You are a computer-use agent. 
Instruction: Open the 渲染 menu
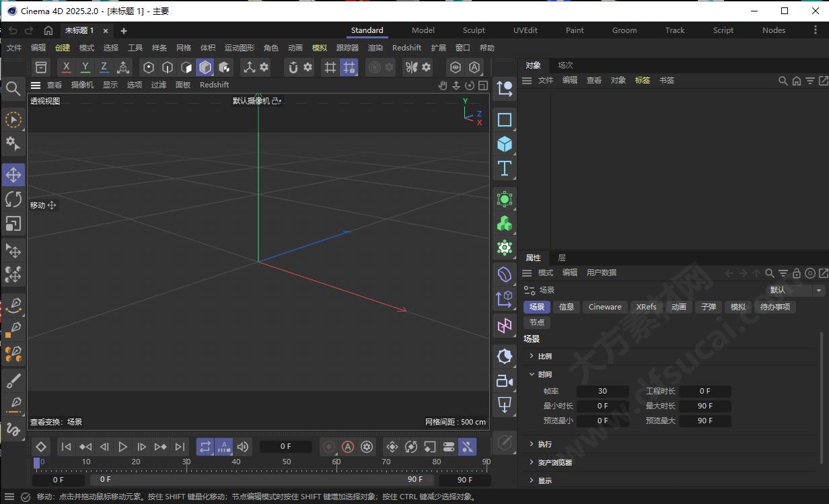[375, 48]
